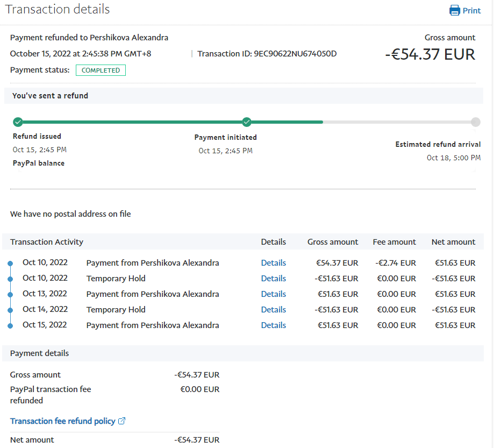Screen dimensions: 494x448
Task: Click the timeline dot for Oct 13, 2022
Action: click(x=10, y=294)
